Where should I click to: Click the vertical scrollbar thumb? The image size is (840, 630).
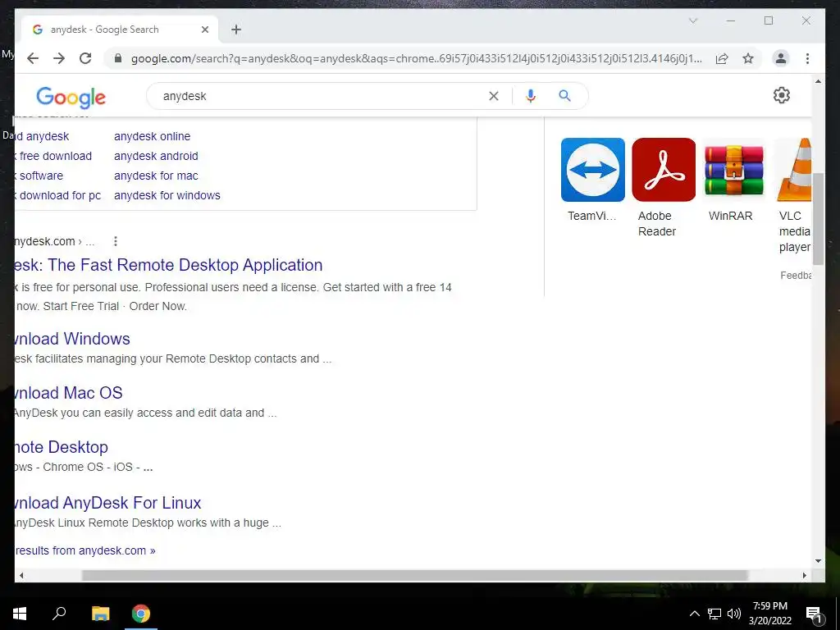[x=818, y=218]
